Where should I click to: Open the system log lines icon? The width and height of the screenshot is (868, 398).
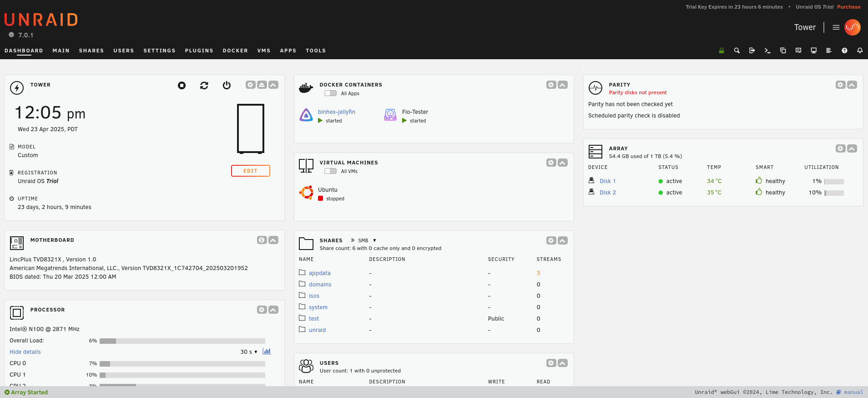(829, 51)
